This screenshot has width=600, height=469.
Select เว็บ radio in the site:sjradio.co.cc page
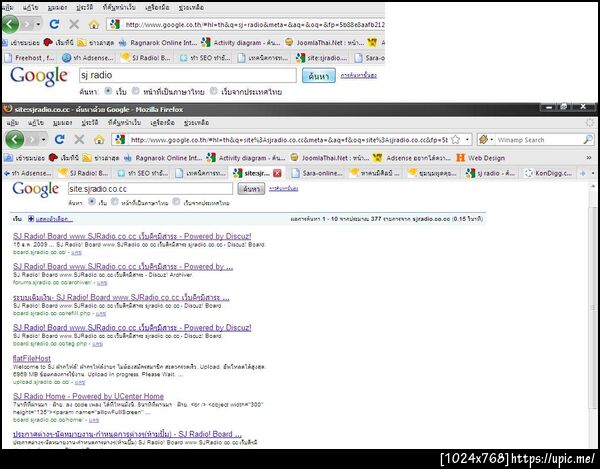tap(92, 201)
